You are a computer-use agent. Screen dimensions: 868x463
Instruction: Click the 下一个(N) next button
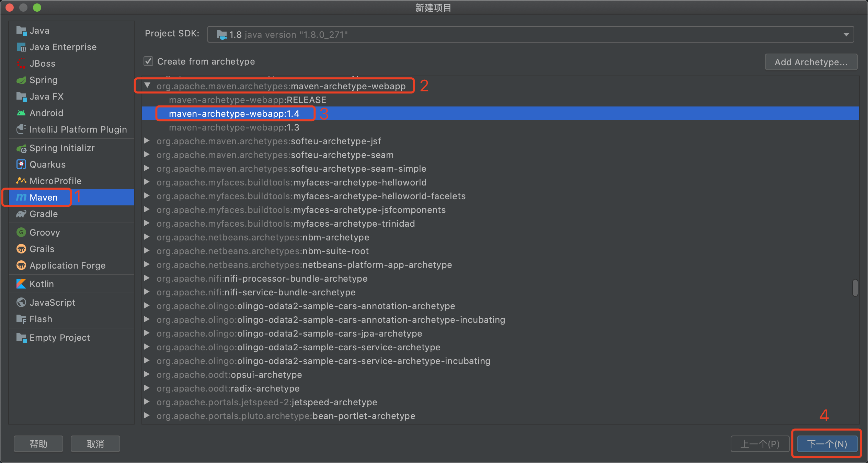click(827, 444)
